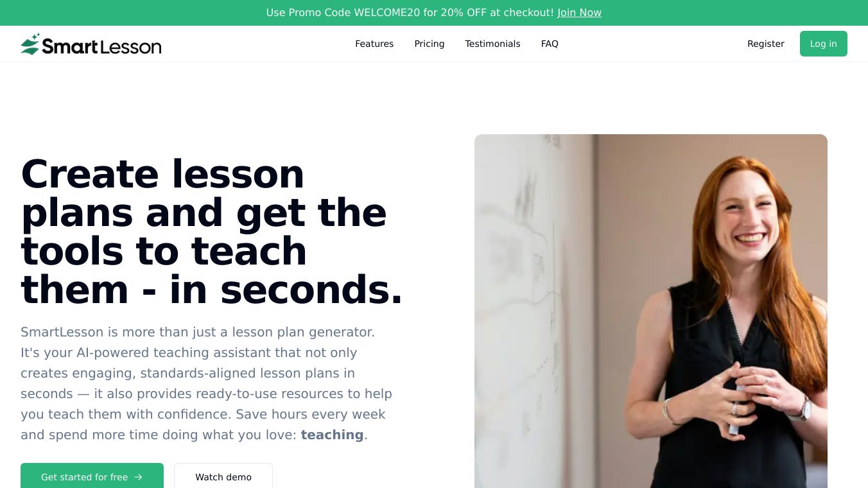Click the WELCOME20 promo code text

(386, 13)
